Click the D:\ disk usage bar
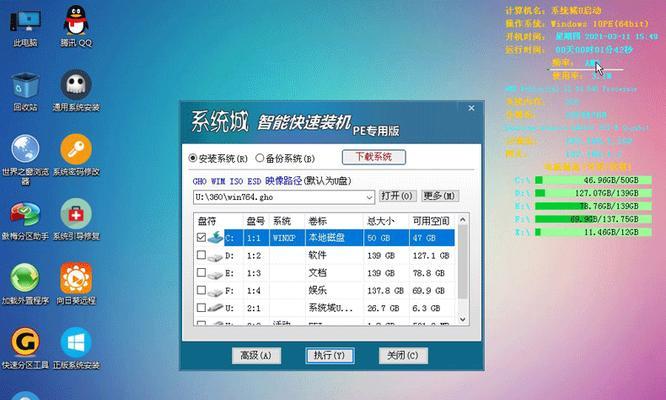Image resolution: width=666 pixels, height=400 pixels. 593,193
